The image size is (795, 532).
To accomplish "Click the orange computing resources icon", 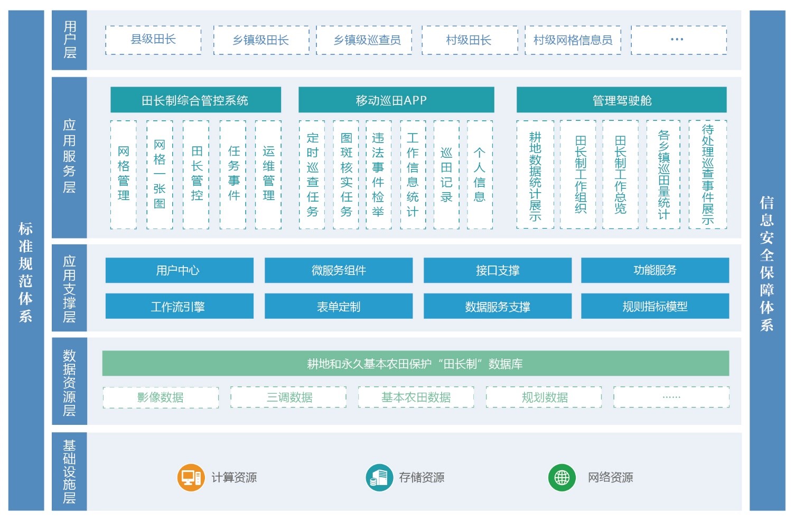I will point(191,478).
